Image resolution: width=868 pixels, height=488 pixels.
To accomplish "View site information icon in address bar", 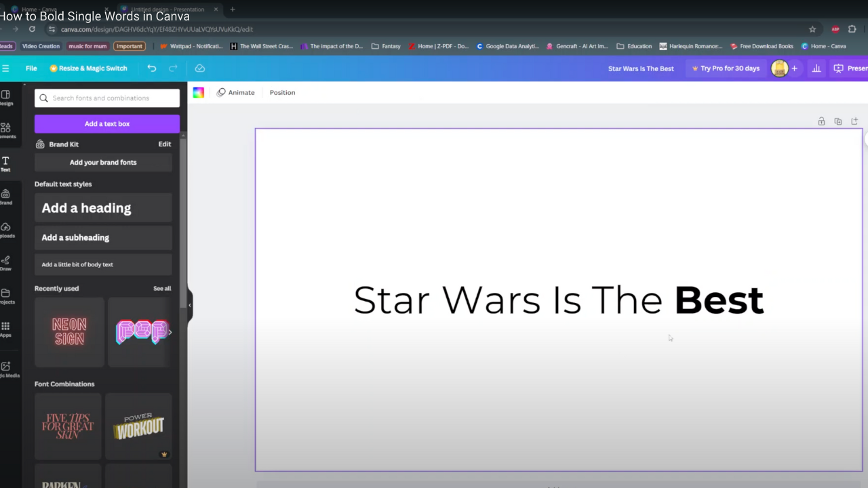I will click(x=52, y=29).
